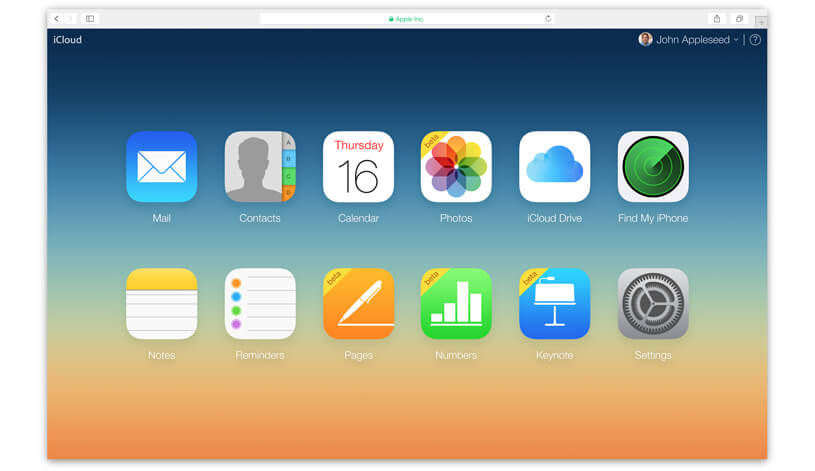815x471 pixels.
Task: Go back with the browser back arrow
Action: [57, 19]
